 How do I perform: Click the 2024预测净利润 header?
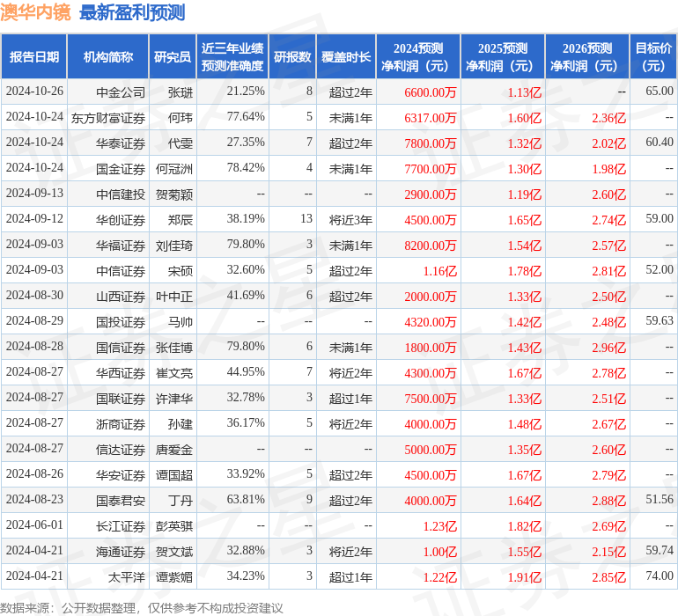pos(418,56)
